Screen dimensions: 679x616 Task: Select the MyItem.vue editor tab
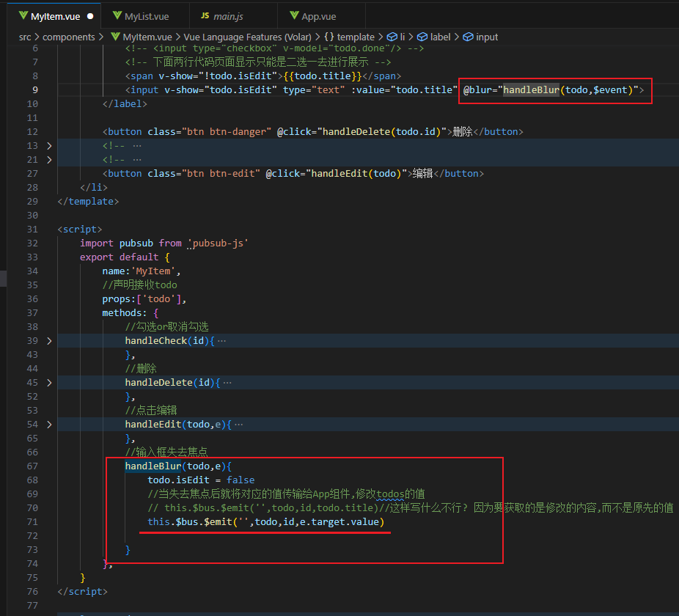(x=55, y=15)
